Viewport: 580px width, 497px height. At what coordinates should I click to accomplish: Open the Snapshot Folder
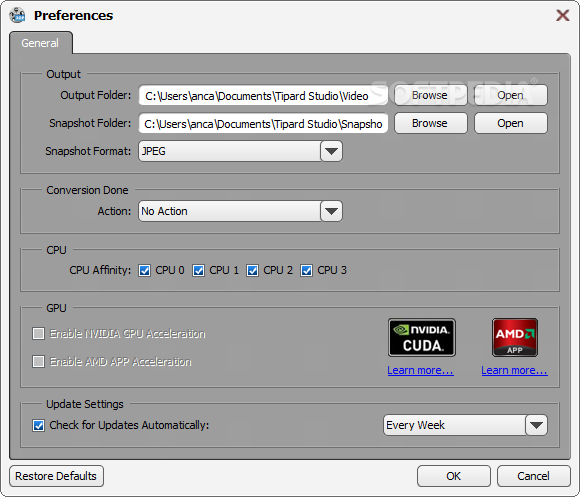(x=510, y=123)
